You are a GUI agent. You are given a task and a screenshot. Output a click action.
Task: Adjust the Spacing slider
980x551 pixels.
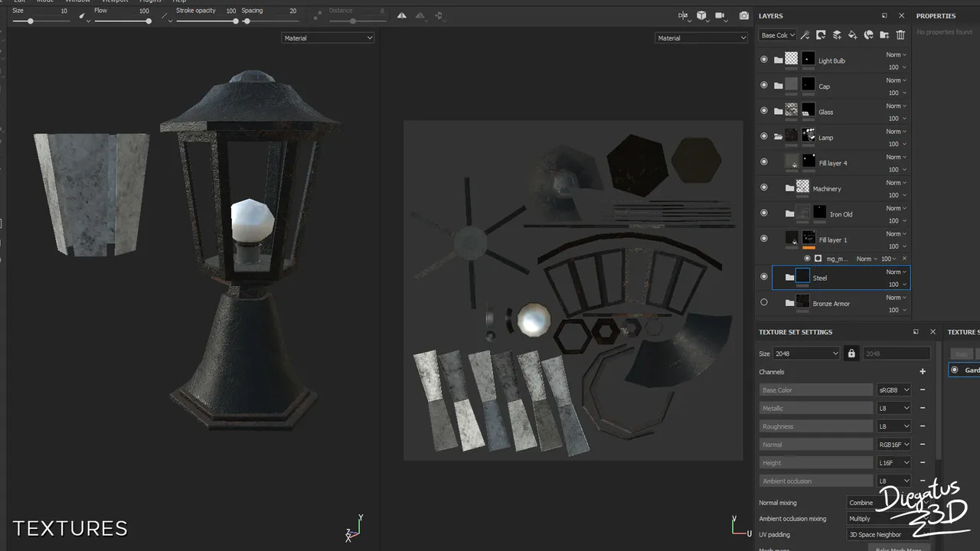(x=269, y=21)
